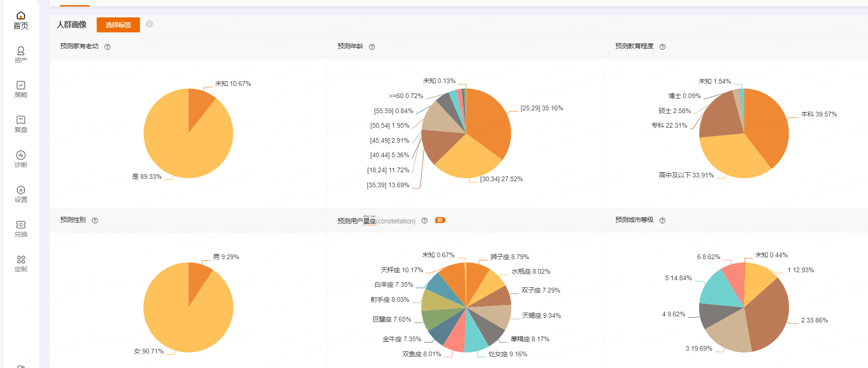Click the 博士 0.09% education label
This screenshot has height=368, width=868.
684,96
